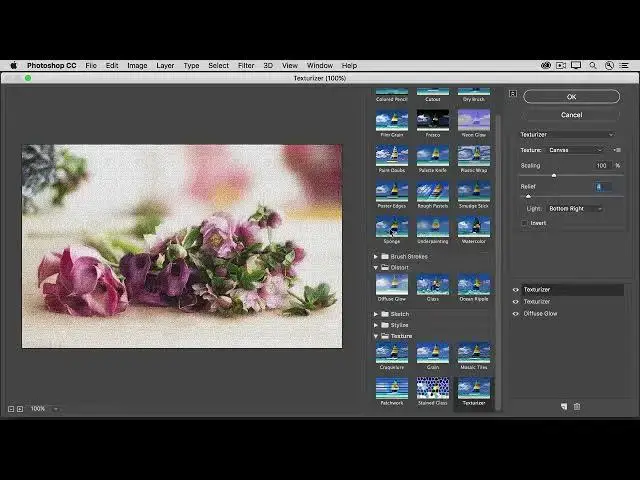
Task: Click the Relief value field
Action: (602, 187)
